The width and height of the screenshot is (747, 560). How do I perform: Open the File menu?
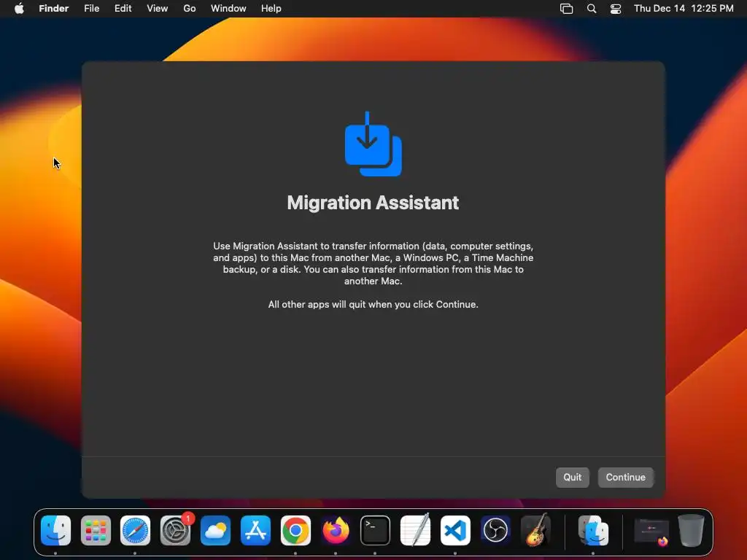pos(91,9)
